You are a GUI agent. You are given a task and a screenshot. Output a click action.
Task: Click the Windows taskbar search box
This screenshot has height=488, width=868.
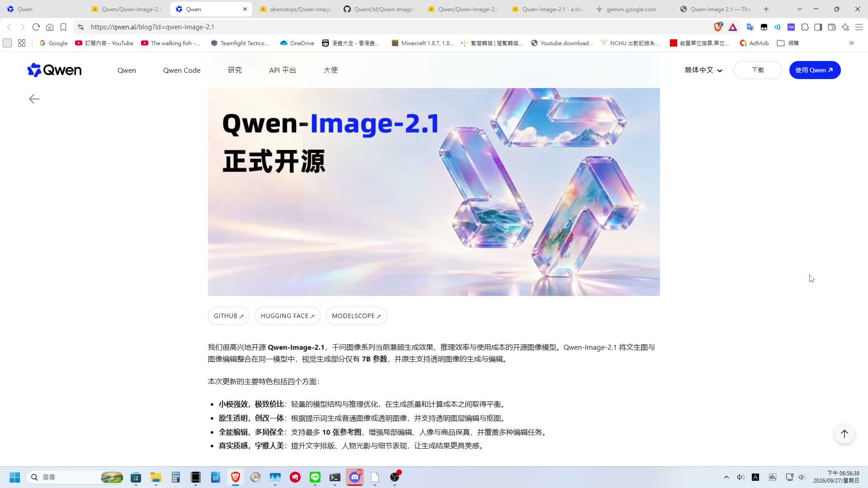tap(76, 477)
